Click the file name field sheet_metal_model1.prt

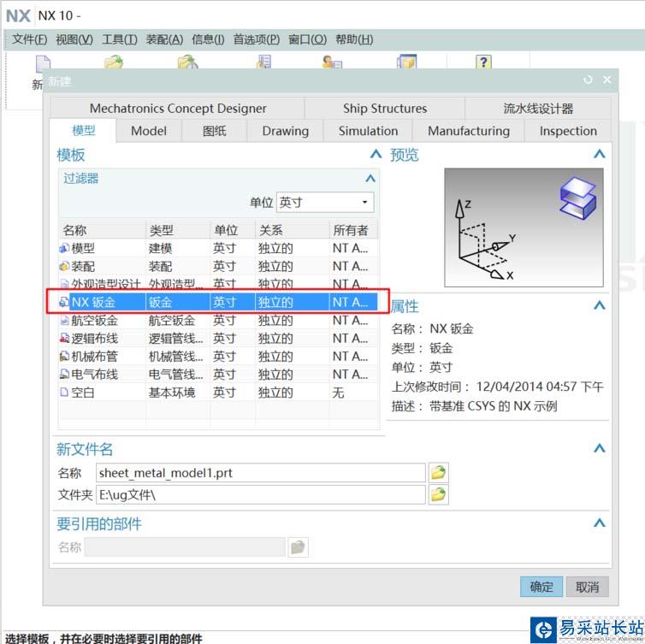pos(260,473)
